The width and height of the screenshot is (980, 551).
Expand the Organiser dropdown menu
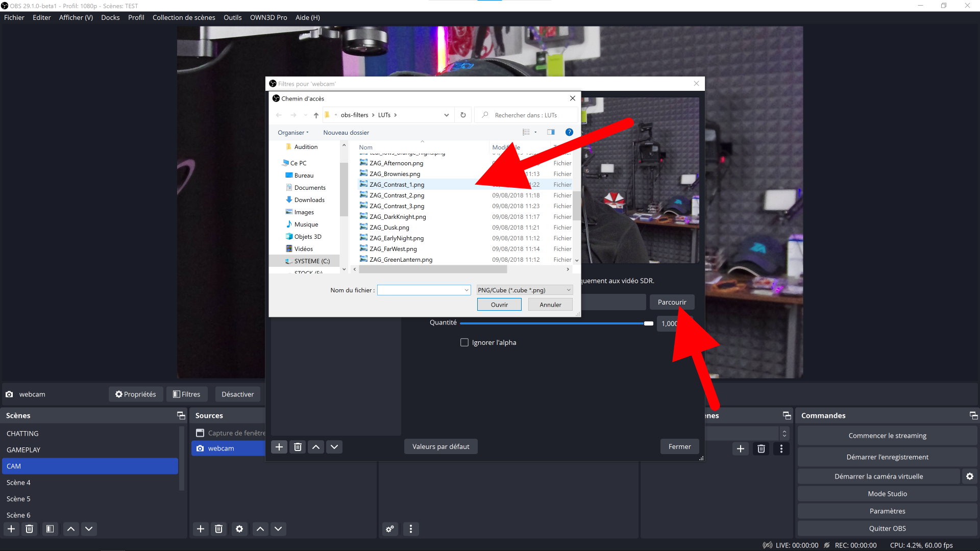pyautogui.click(x=293, y=133)
